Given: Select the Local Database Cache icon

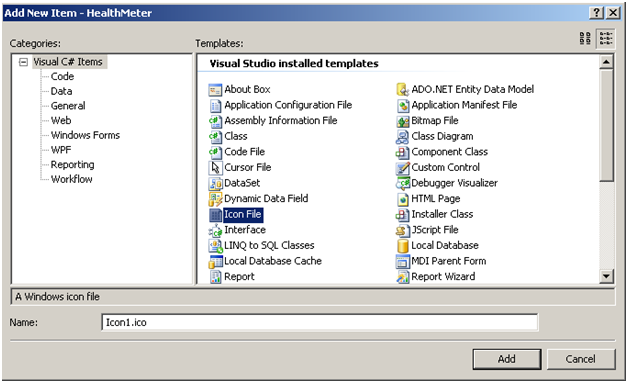Looking at the screenshot, I should click(x=215, y=262).
